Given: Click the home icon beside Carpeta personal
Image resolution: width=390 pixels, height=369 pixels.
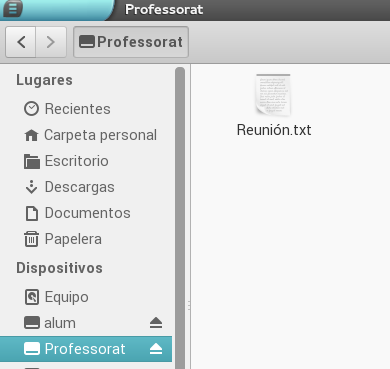Looking at the screenshot, I should click(31, 135).
